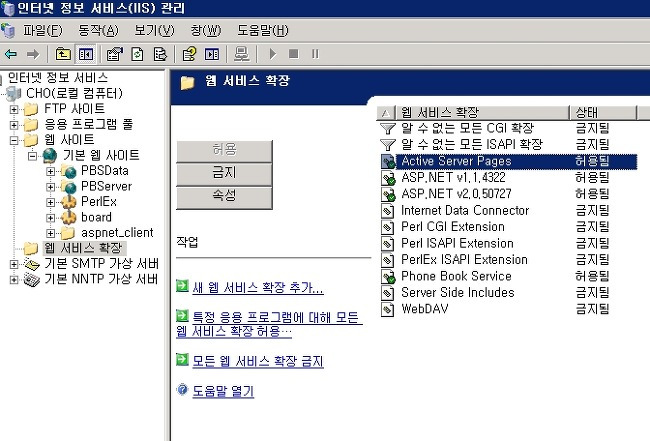
Task: Open the 보기(V) menu
Action: [154, 31]
